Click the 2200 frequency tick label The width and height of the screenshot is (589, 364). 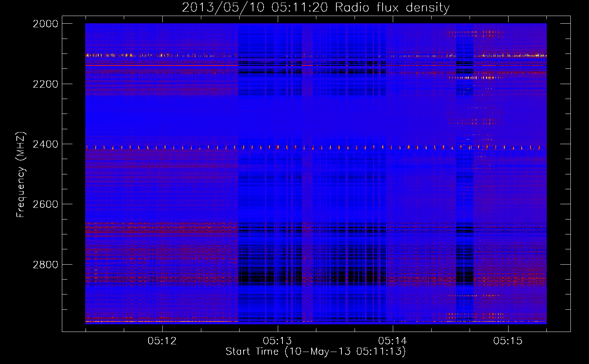[x=46, y=84]
